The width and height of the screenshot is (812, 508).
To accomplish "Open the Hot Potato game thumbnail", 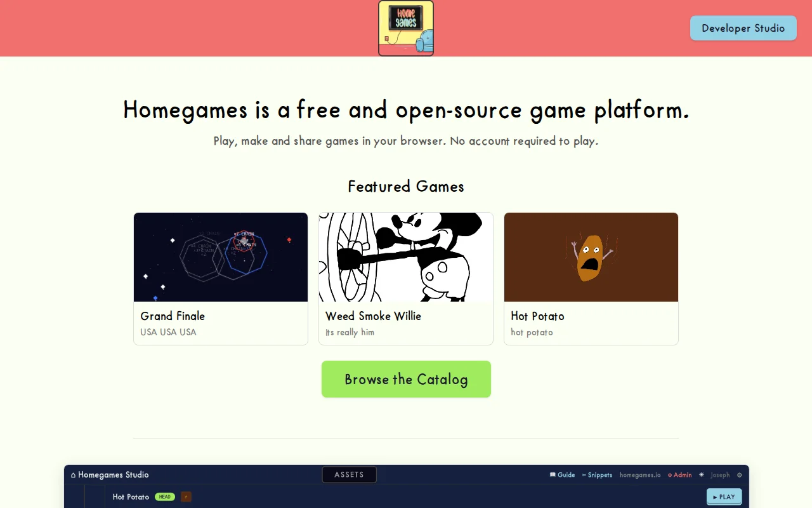I will tap(591, 257).
